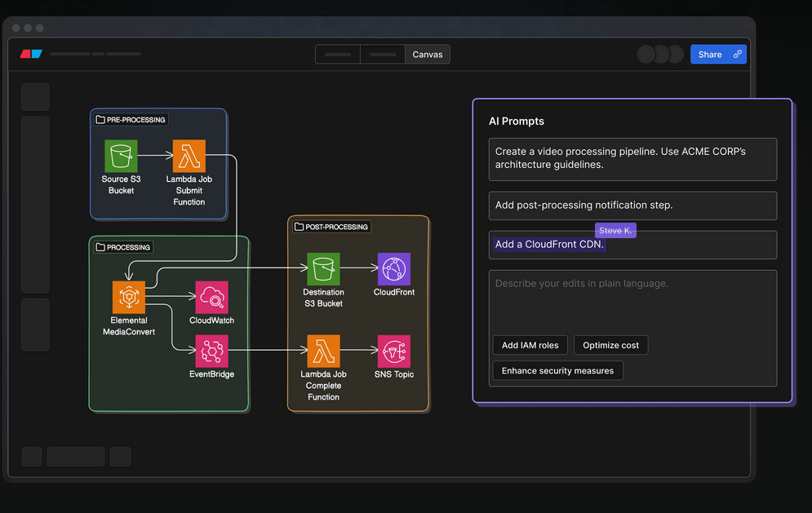Screen dimensions: 812x513
Task: Select the CloudWatch node icon
Action: point(212,297)
